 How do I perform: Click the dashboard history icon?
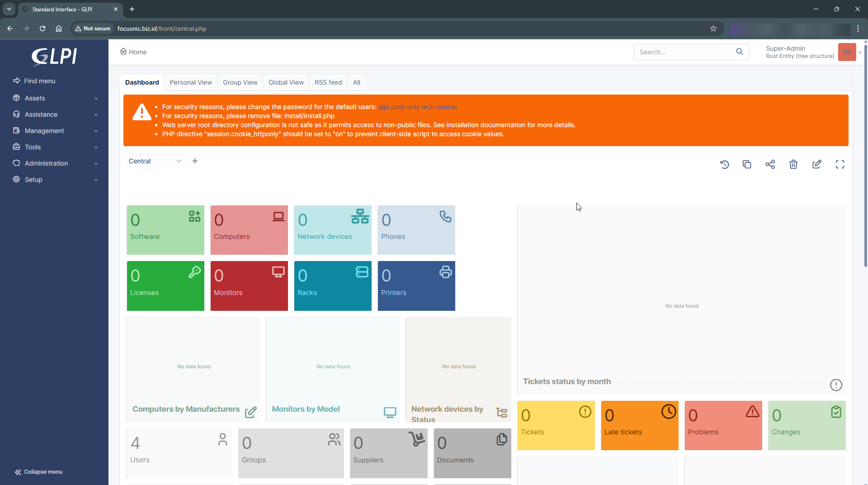(724, 164)
